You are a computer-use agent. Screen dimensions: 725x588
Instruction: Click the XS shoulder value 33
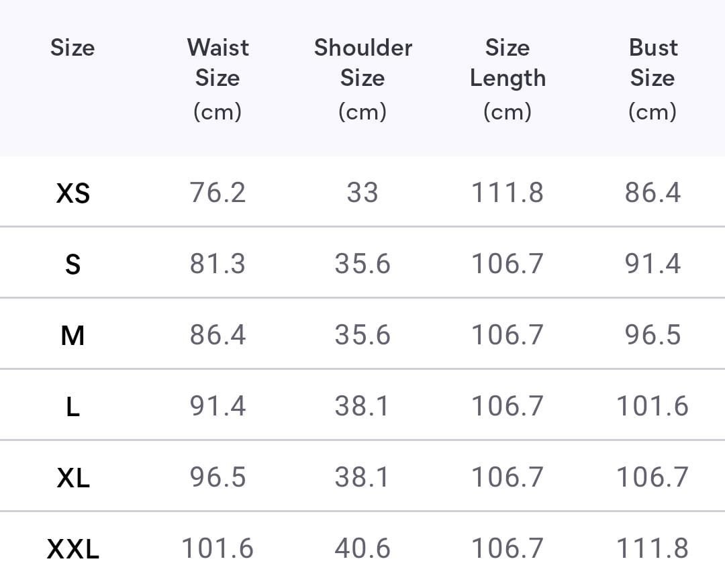click(362, 193)
